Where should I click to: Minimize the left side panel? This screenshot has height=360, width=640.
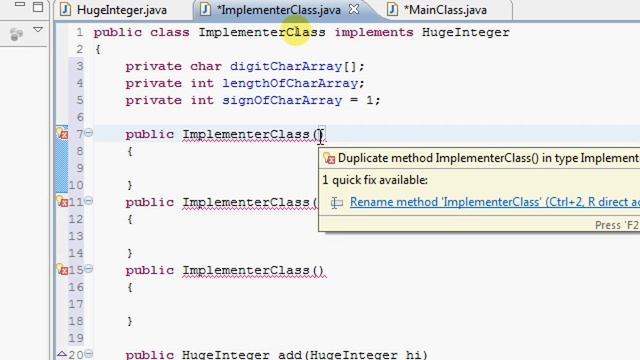20,4
